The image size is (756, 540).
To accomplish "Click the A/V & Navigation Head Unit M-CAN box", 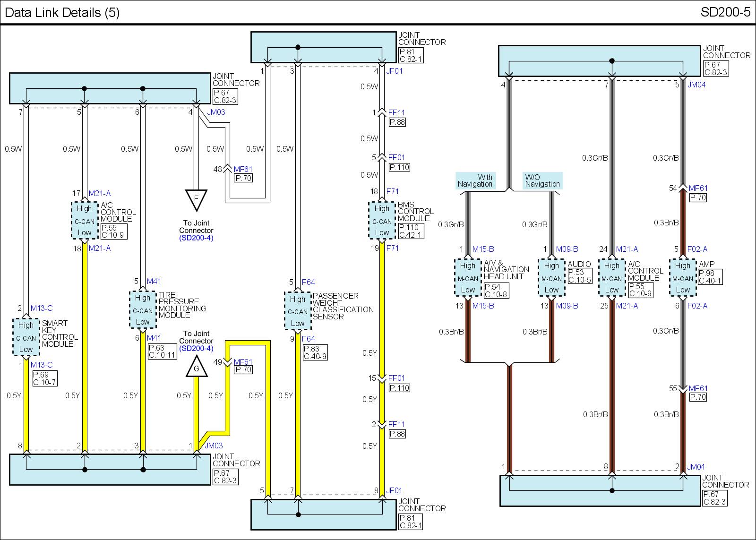I will pos(467,278).
